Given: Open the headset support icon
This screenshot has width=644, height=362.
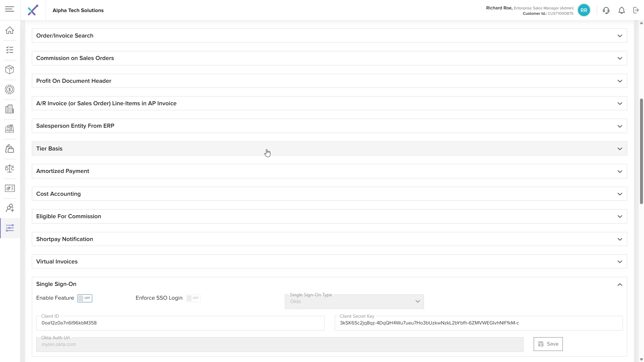Looking at the screenshot, I should click(606, 10).
